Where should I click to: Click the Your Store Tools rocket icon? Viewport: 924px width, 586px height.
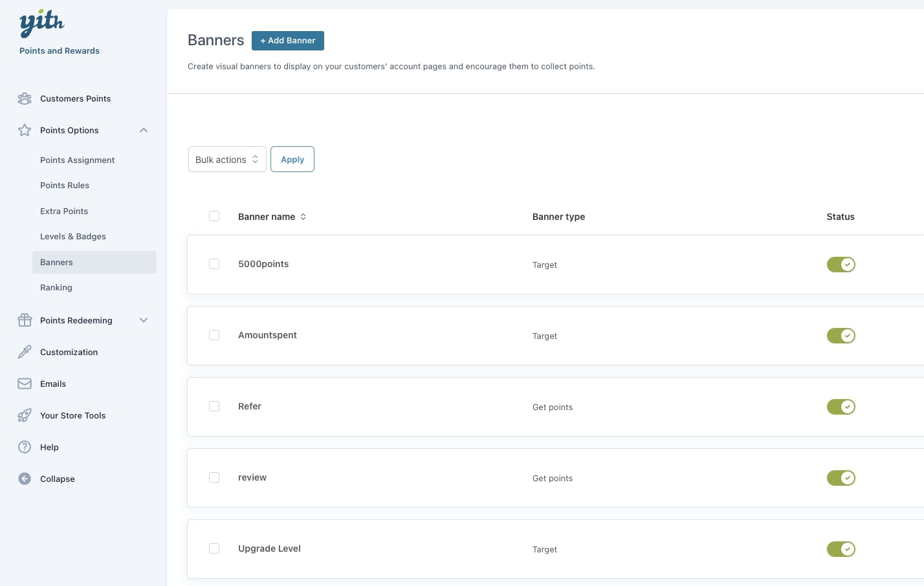(x=25, y=415)
